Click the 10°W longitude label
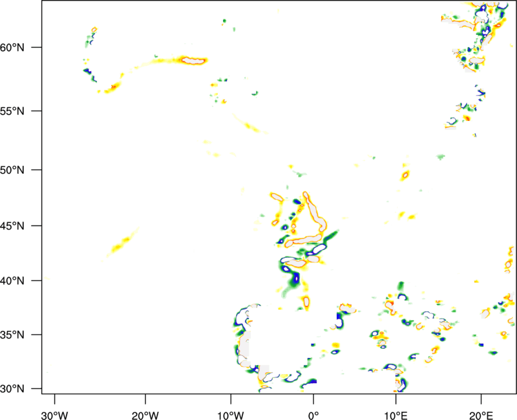This screenshot has height=420, width=517. 231,415
